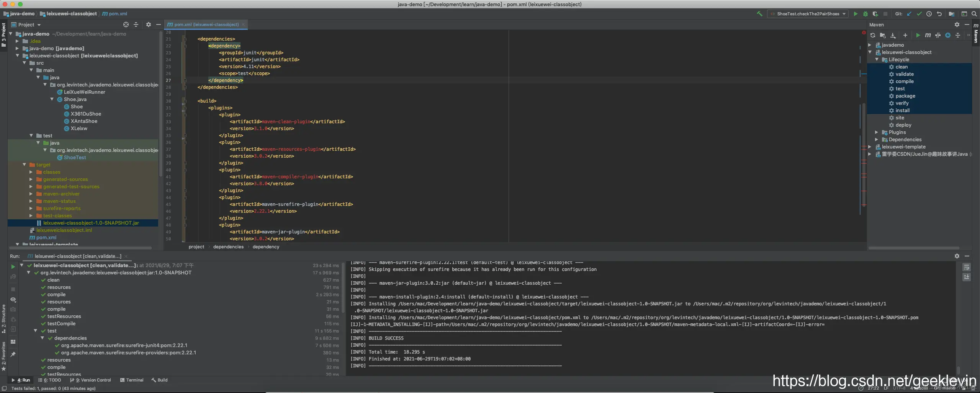980x393 pixels.
Task: Collapse all in Maven panel toolbar
Action: [958, 35]
